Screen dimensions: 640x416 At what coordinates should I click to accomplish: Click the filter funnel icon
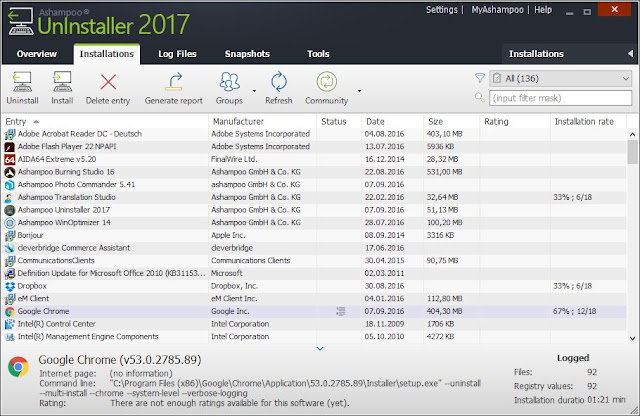click(x=480, y=78)
